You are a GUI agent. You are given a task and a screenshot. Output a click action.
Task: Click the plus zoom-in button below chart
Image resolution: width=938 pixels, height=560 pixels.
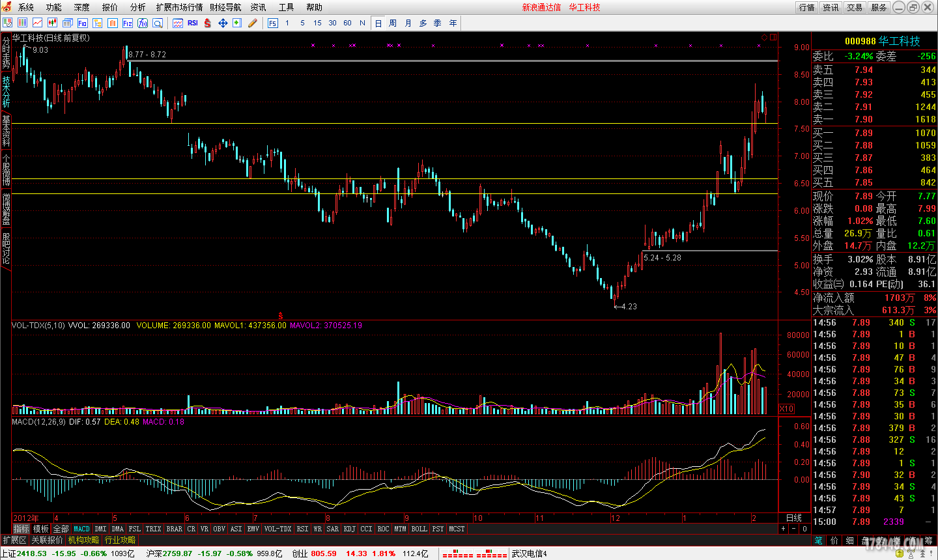(x=784, y=529)
